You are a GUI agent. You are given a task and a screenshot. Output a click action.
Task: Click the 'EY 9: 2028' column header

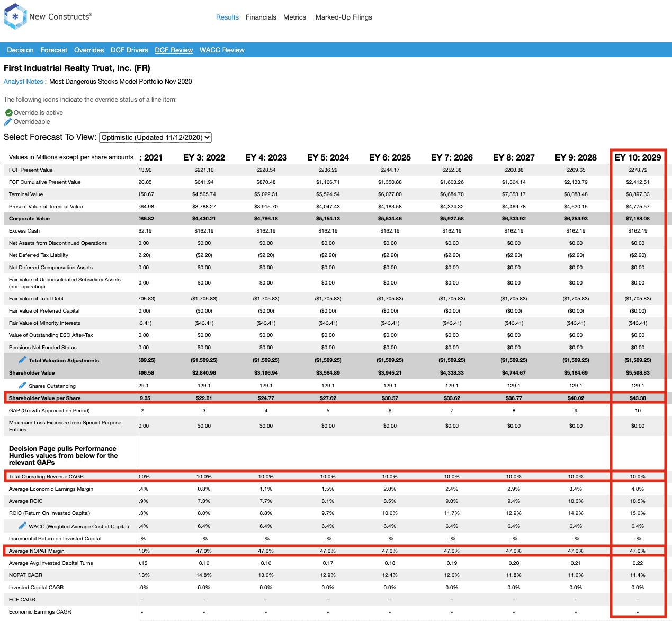point(576,157)
